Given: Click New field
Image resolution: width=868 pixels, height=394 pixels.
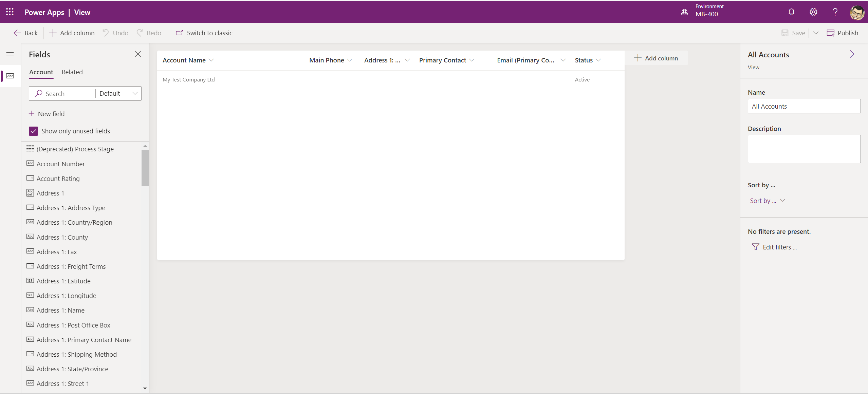Looking at the screenshot, I should click(x=47, y=114).
